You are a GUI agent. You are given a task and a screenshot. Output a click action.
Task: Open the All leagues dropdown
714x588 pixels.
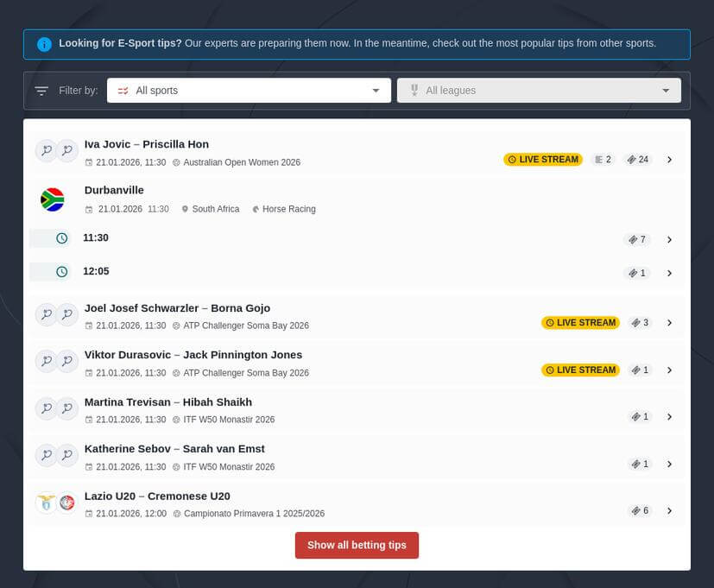click(x=538, y=90)
